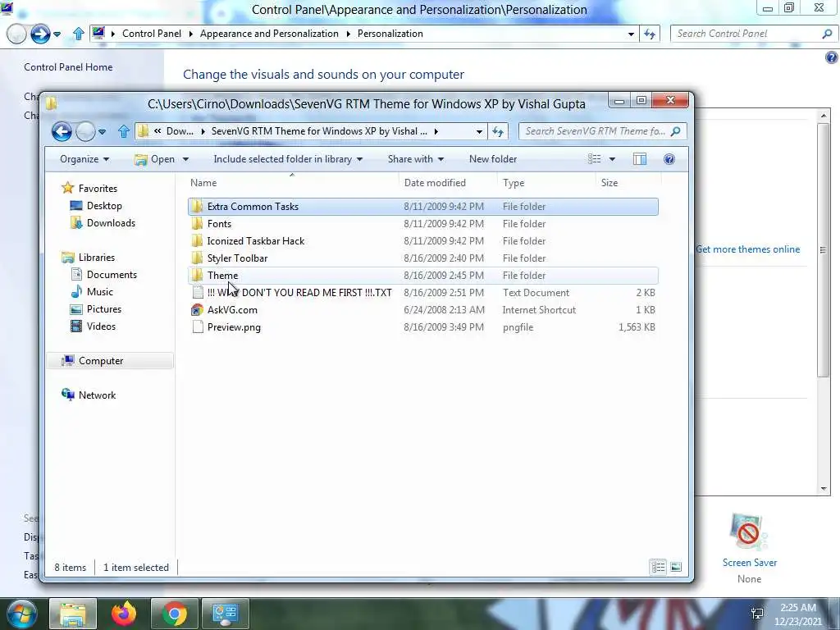
Task: Switch to Control Panel taskbar button
Action: click(x=225, y=614)
